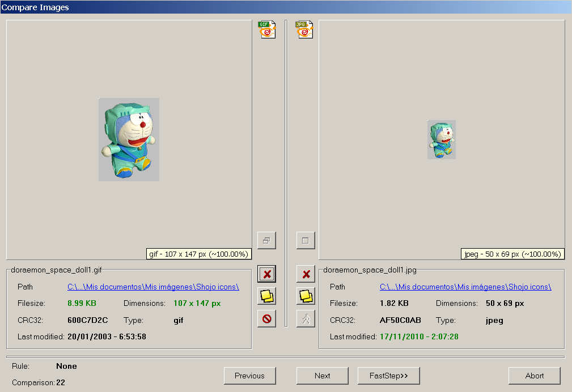The width and height of the screenshot is (572, 392).
Task: Open the left image folder path link
Action: pos(153,287)
